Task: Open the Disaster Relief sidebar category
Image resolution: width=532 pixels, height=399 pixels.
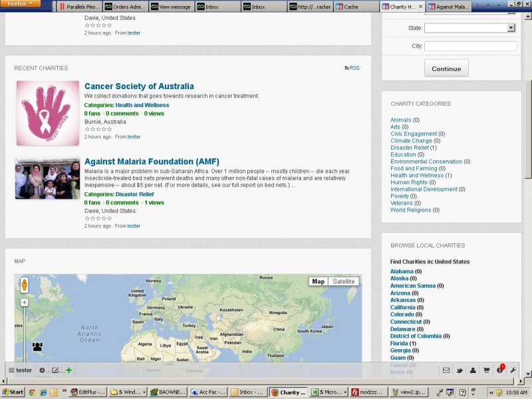Action: point(410,148)
